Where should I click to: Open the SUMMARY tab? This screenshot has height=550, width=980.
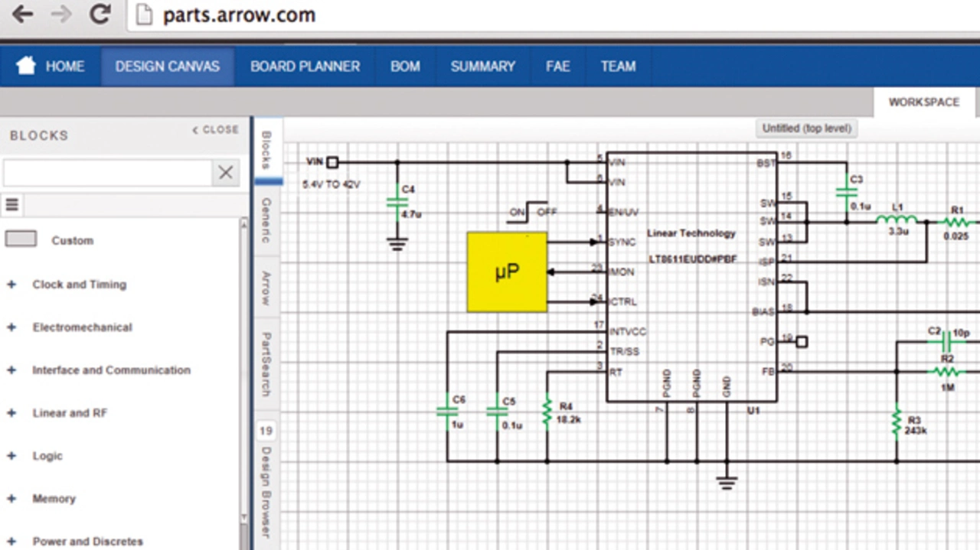point(483,67)
